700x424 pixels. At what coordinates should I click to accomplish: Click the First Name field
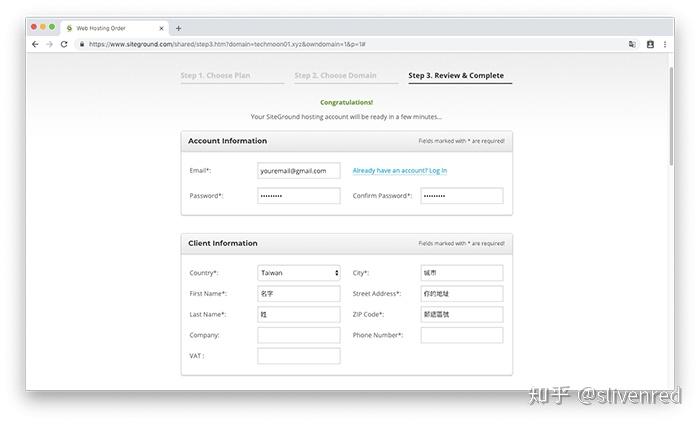pyautogui.click(x=299, y=294)
